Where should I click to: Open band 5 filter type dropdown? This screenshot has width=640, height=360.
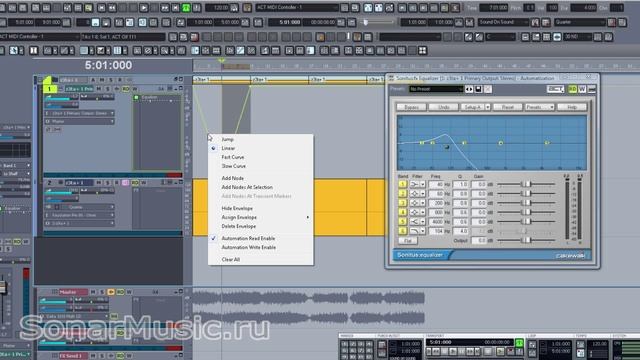click(423, 222)
